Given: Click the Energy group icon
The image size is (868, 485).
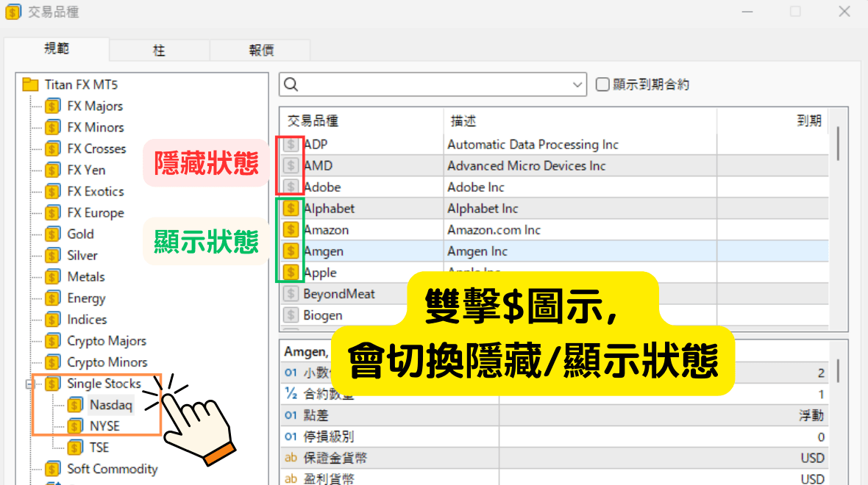Looking at the screenshot, I should click(53, 298).
